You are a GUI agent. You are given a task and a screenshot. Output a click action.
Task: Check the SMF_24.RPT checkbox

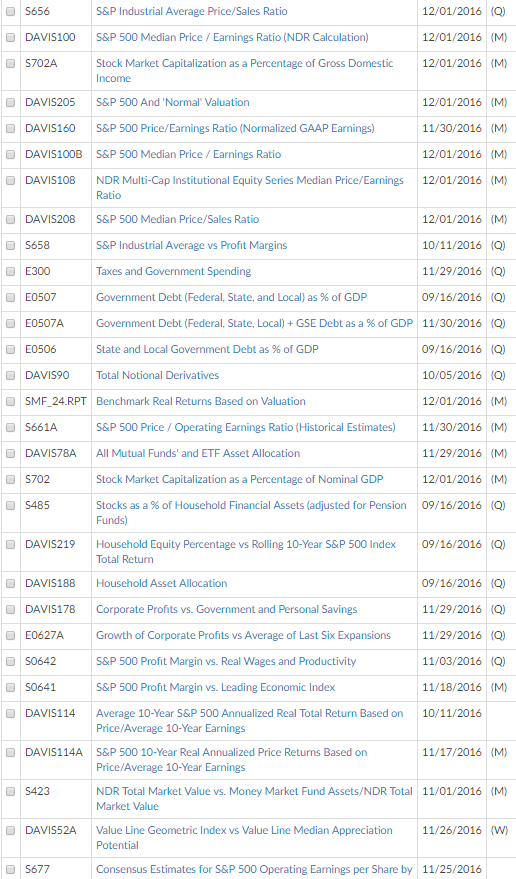click(10, 401)
